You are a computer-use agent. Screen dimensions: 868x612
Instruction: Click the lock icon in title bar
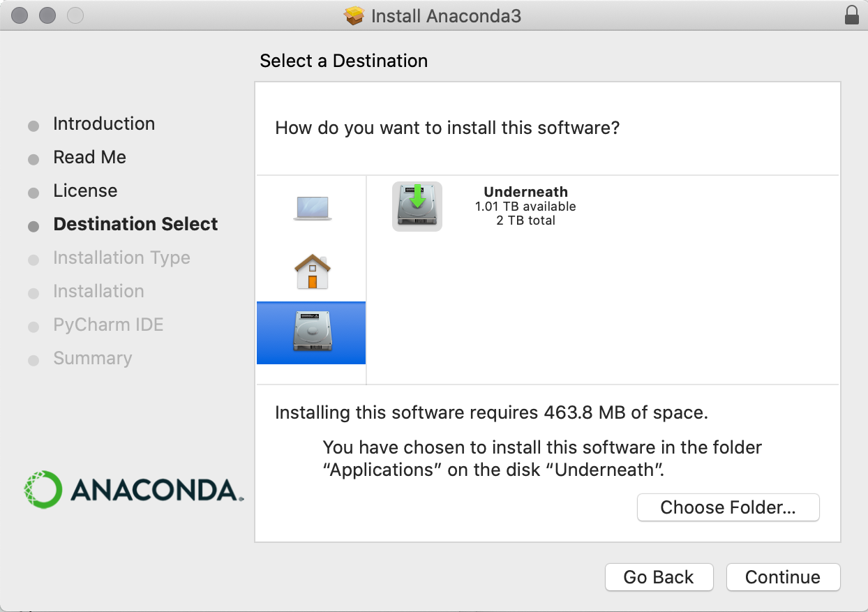pos(851,15)
